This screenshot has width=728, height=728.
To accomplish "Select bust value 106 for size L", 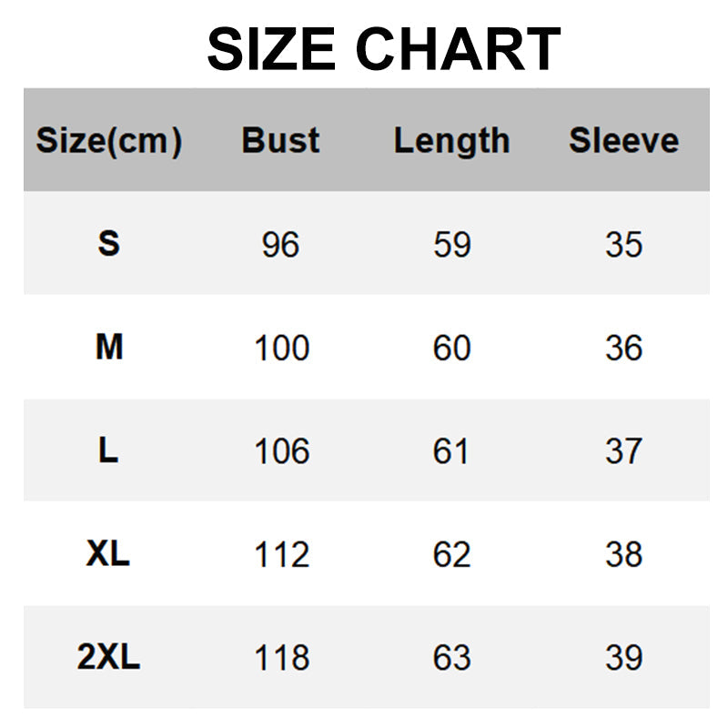I will pyautogui.click(x=282, y=450).
